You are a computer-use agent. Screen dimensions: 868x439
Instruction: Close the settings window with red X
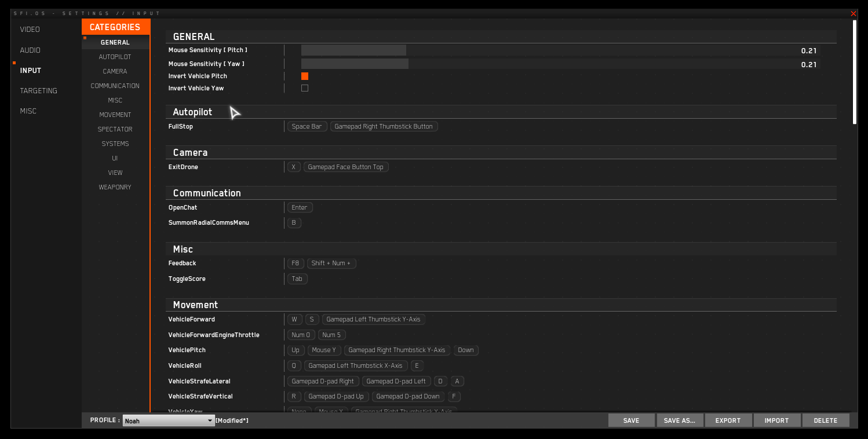pyautogui.click(x=853, y=13)
